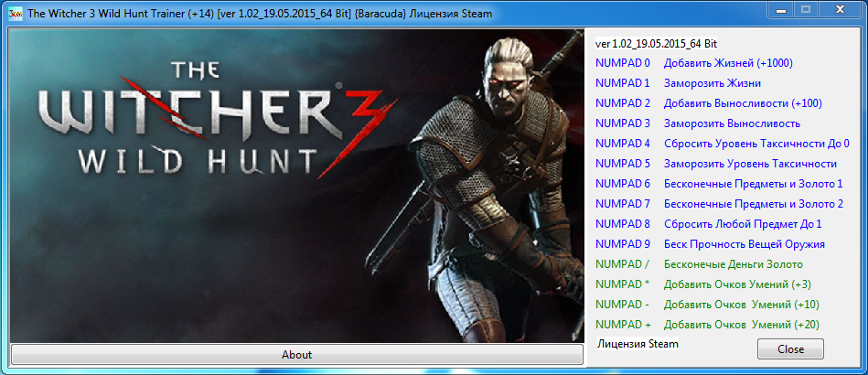Click the green NUMPAD - hotkey label
The width and height of the screenshot is (868, 375).
point(622,305)
